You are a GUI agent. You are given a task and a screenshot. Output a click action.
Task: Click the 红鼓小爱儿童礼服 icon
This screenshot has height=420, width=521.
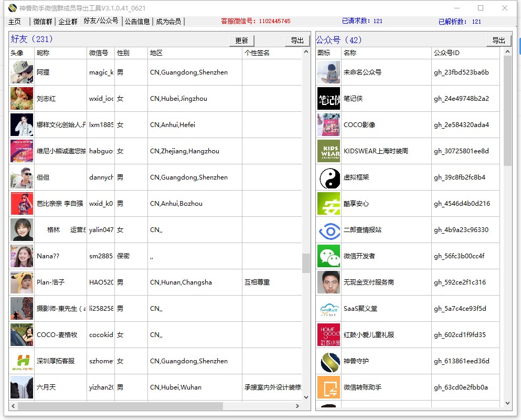tap(328, 335)
